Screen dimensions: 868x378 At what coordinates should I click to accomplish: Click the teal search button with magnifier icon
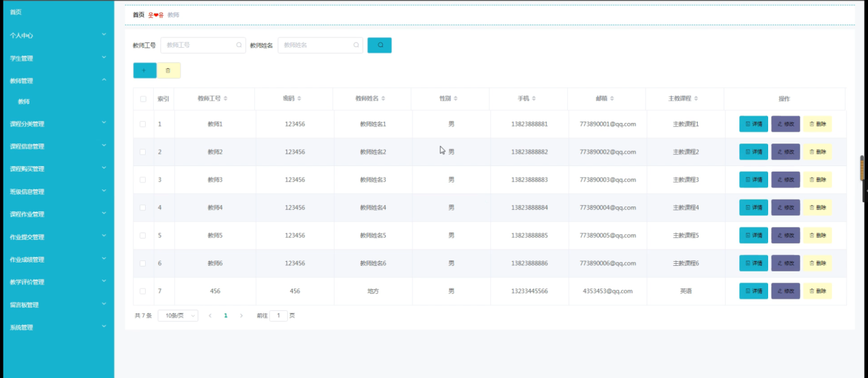[380, 45]
